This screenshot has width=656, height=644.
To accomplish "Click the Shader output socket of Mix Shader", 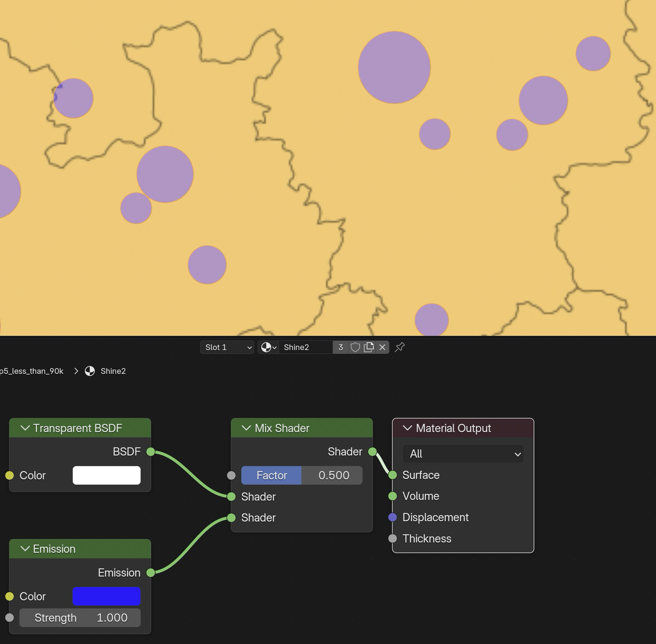I will (372, 452).
